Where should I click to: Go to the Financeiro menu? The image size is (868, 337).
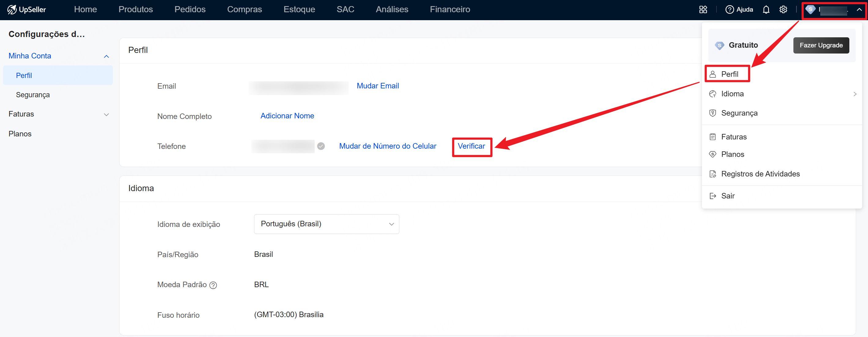(449, 9)
